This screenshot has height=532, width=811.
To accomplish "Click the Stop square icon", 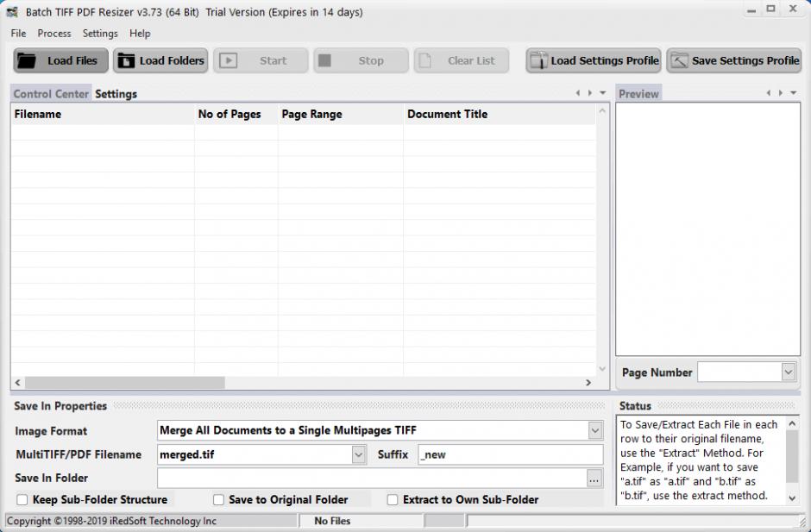I will pyautogui.click(x=324, y=60).
